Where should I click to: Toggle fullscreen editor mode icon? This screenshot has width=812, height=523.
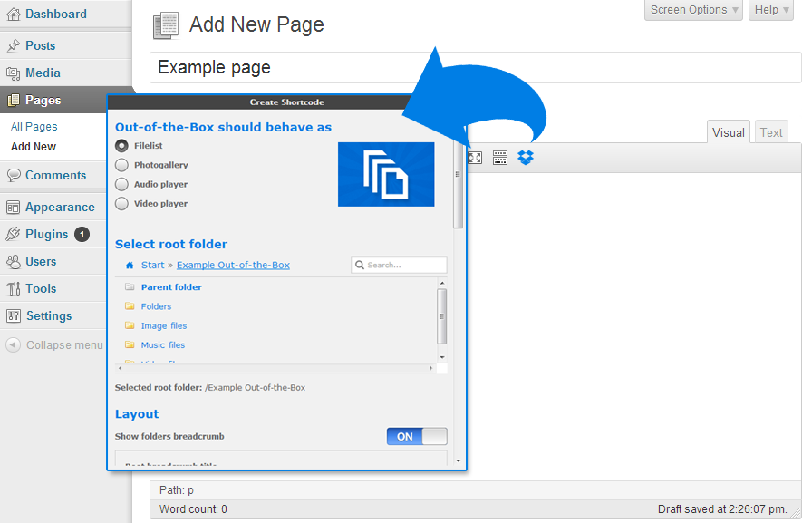(474, 158)
